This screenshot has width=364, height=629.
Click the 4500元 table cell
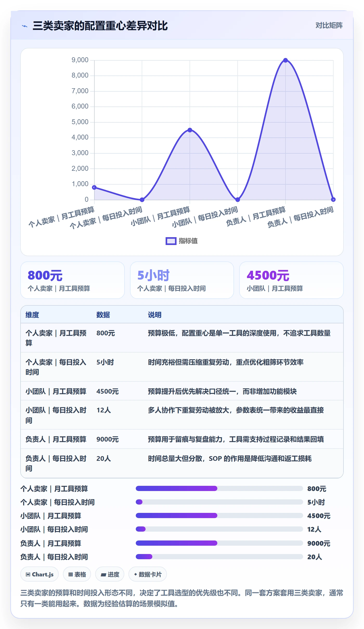(x=108, y=391)
